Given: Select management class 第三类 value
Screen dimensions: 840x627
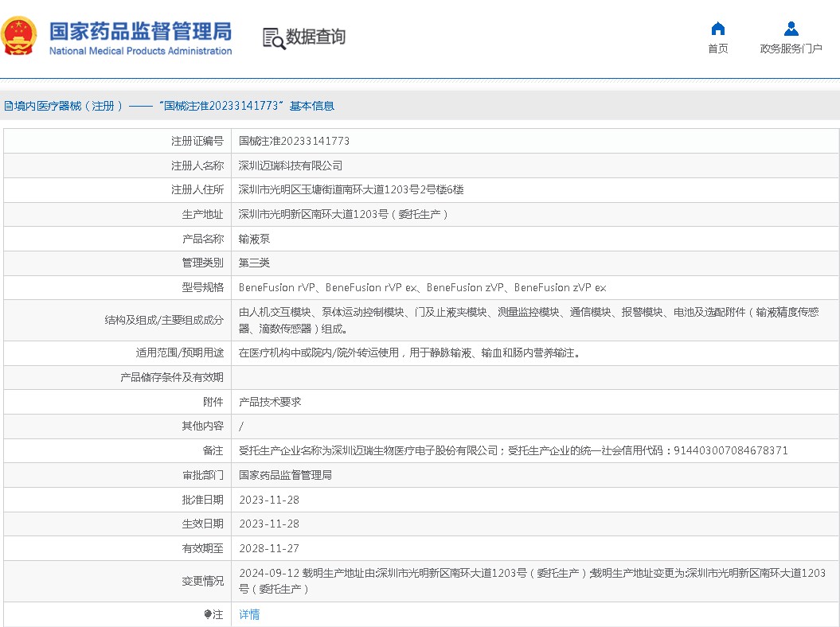Looking at the screenshot, I should point(255,263).
